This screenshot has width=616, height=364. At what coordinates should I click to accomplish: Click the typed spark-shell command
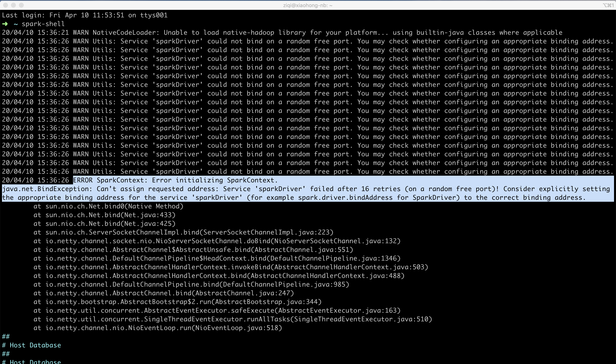pos(43,24)
